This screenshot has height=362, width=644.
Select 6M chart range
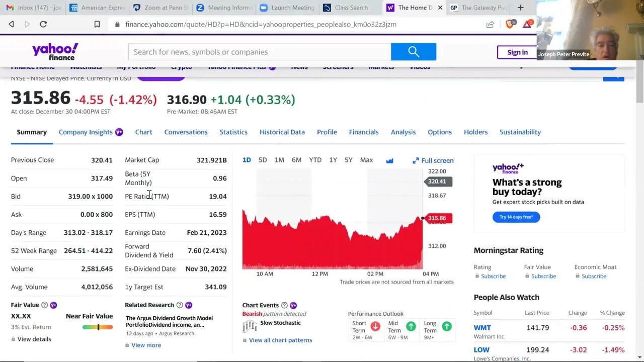296,160
